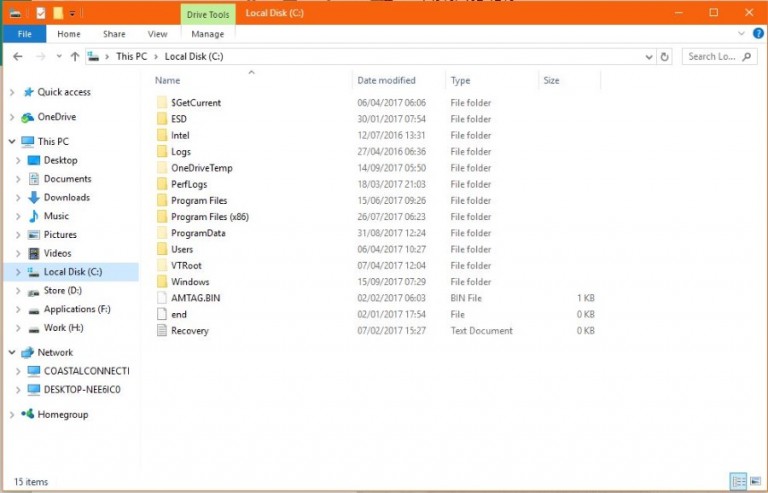Click the Properties quick access toolbar icon
The width and height of the screenshot is (768, 493).
coord(41,13)
